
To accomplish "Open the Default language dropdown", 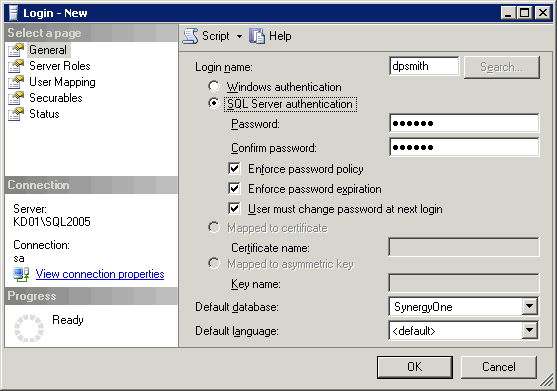I will coord(529,331).
